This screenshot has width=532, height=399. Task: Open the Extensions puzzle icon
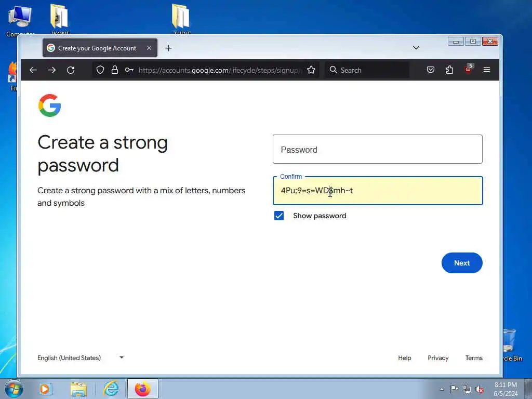449,70
